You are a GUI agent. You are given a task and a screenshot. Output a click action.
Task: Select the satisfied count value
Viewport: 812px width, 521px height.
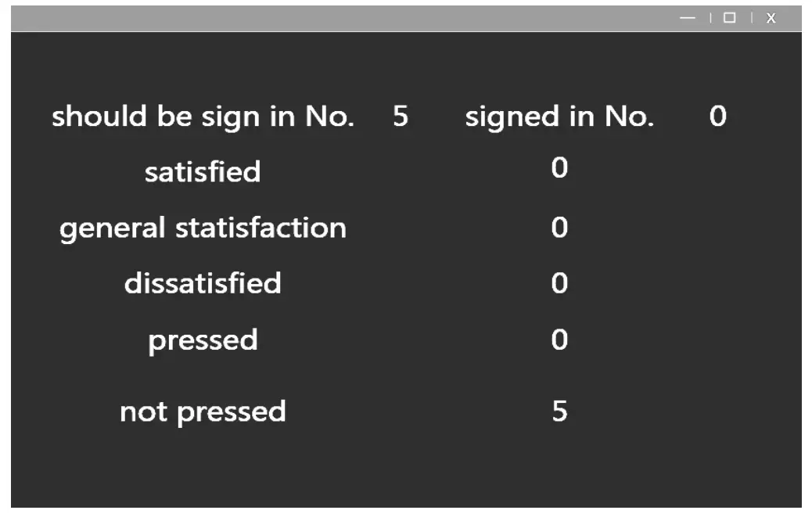[x=559, y=167]
